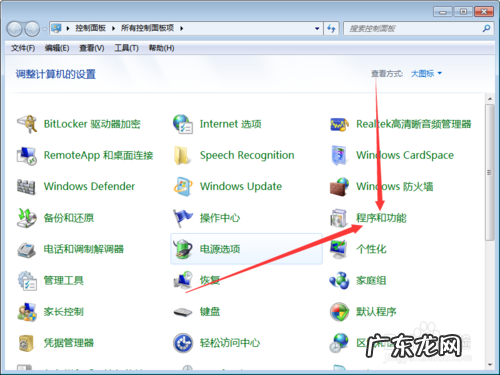Go forward with the forward arrow button
This screenshot has width=500, height=375.
pyautogui.click(x=32, y=29)
